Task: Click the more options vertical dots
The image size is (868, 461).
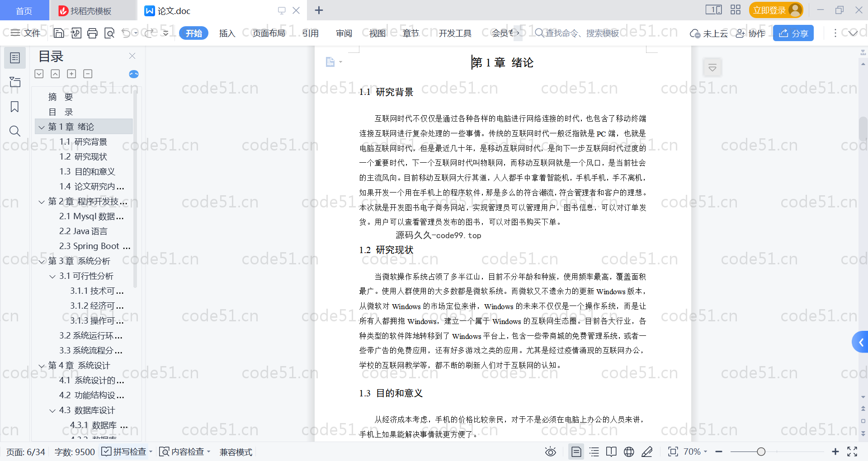Action: (x=835, y=33)
